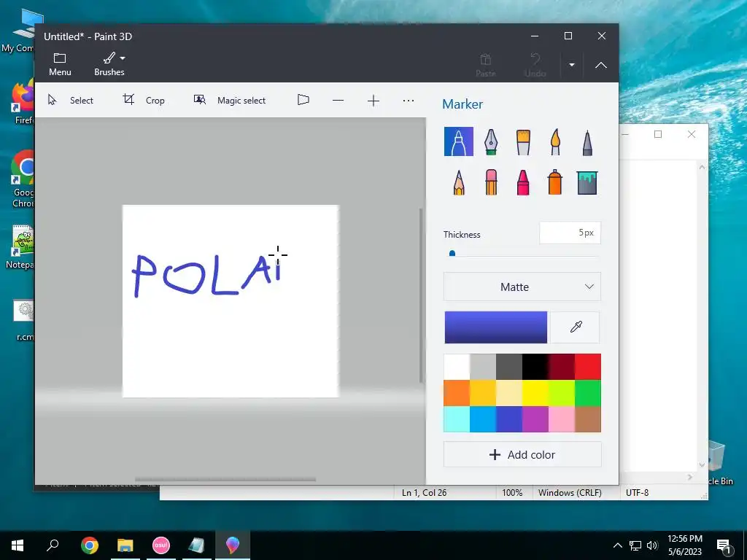This screenshot has width=747, height=560.
Task: Open the volume control in tray
Action: [652, 545]
